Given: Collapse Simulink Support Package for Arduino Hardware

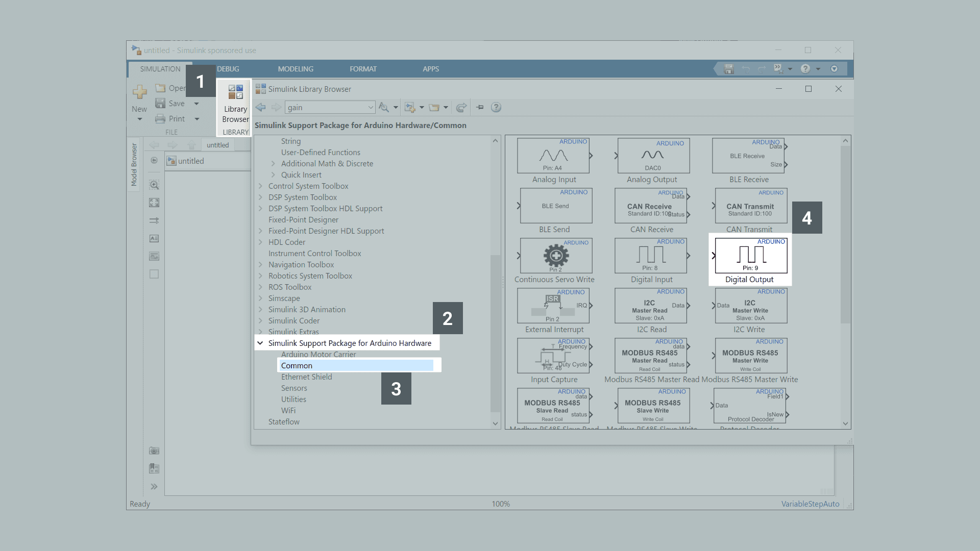Looking at the screenshot, I should click(260, 343).
